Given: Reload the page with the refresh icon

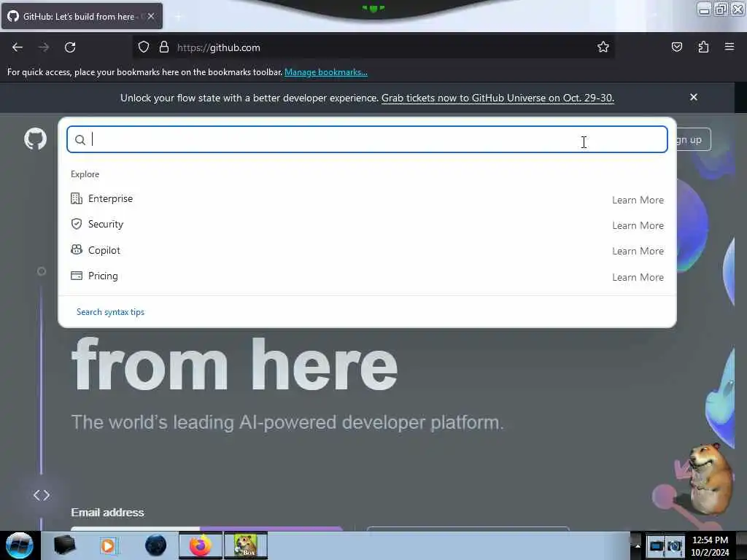Looking at the screenshot, I should (x=70, y=47).
